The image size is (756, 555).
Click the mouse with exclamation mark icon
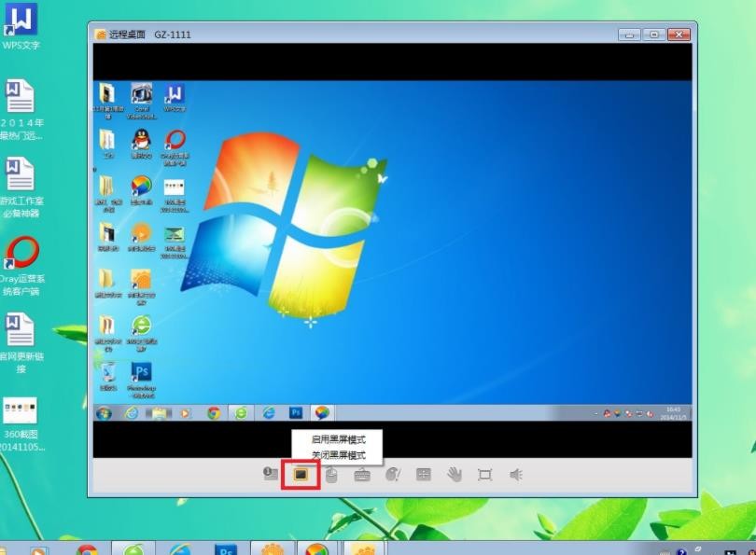393,475
